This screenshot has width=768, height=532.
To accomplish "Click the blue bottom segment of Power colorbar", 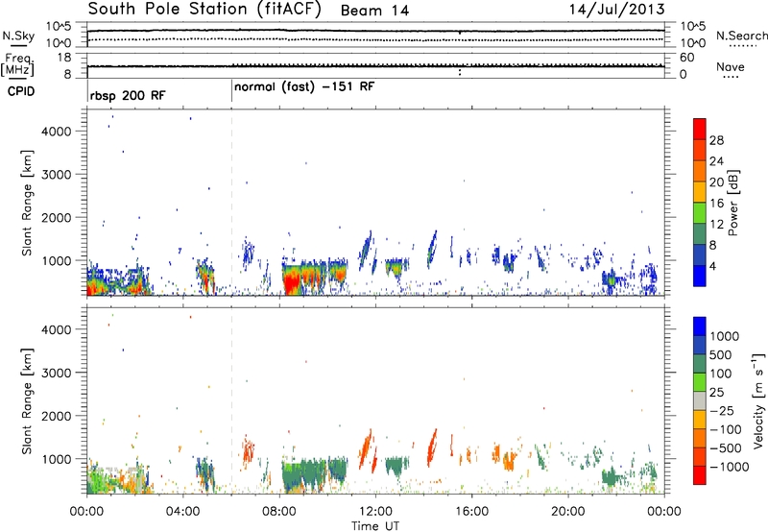I will point(700,276).
